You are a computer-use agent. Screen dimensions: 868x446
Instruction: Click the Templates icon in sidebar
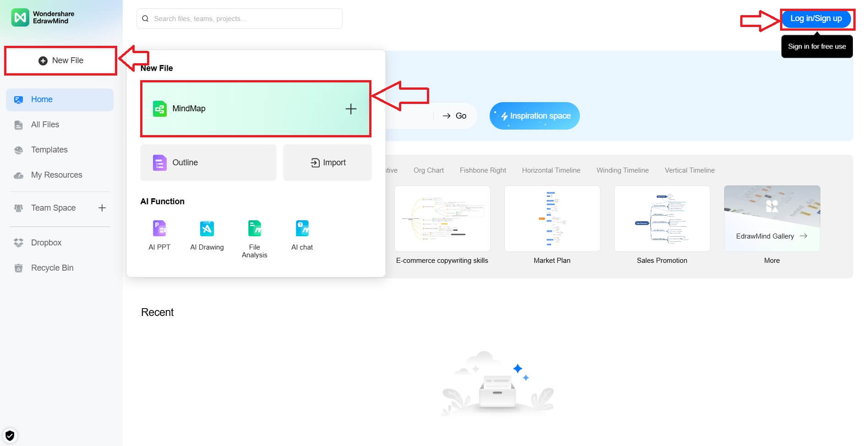click(18, 150)
